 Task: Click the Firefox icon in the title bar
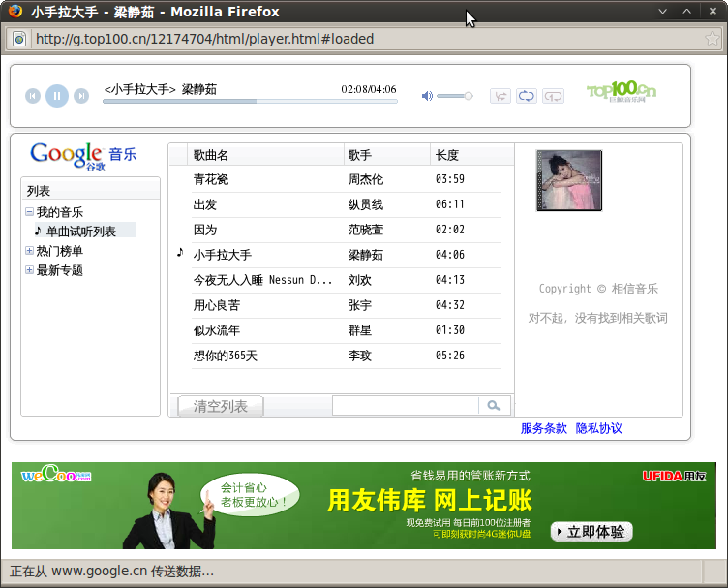15,11
